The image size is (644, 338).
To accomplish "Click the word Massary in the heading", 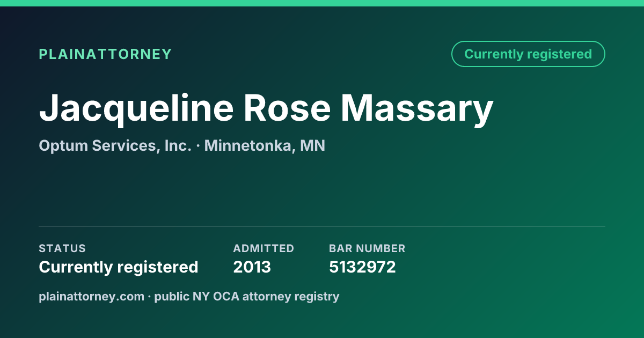I will click(x=417, y=110).
